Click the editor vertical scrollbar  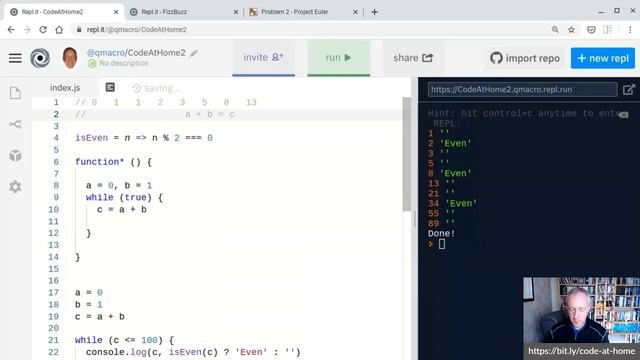pyautogui.click(x=407, y=154)
